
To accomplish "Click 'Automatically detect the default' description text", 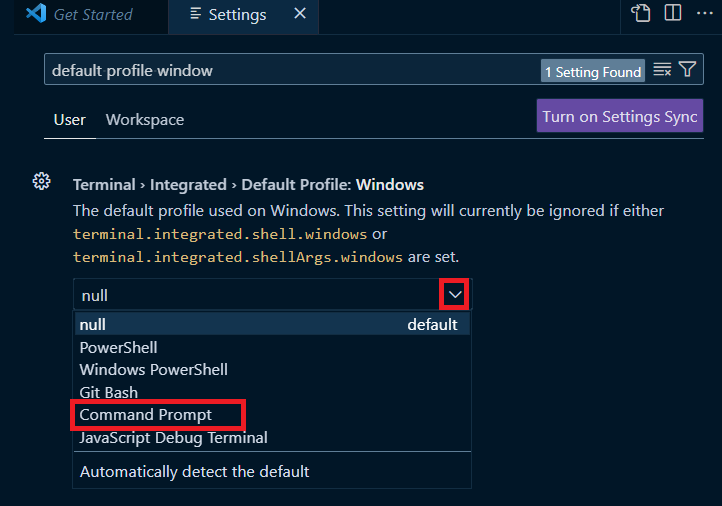I will click(x=194, y=471).
